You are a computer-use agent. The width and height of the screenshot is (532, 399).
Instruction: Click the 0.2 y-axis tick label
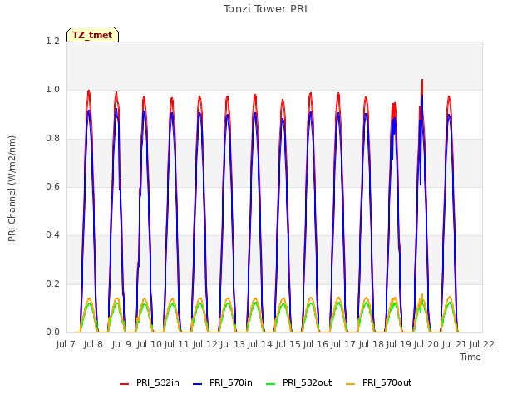point(52,283)
